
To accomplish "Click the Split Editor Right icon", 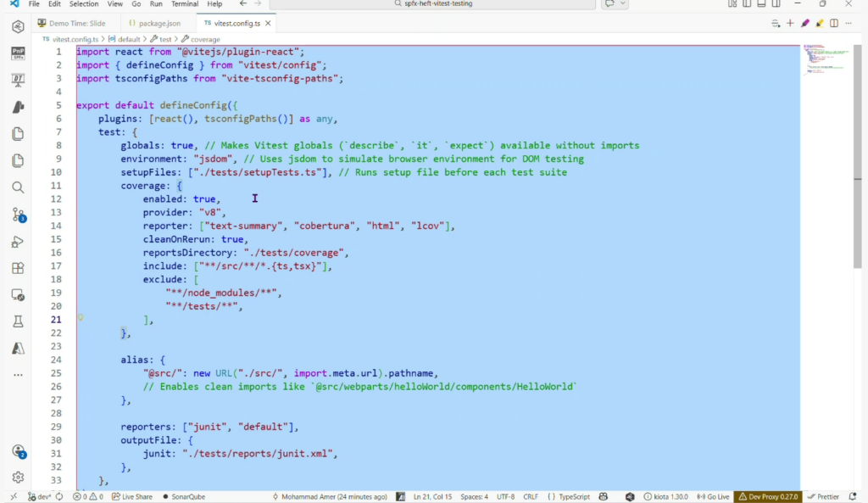I will coord(836,23).
